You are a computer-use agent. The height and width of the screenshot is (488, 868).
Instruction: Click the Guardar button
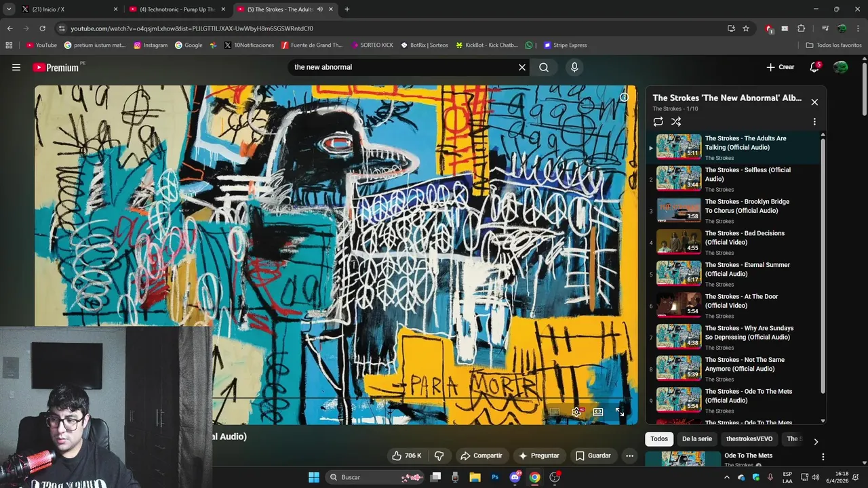click(593, 455)
